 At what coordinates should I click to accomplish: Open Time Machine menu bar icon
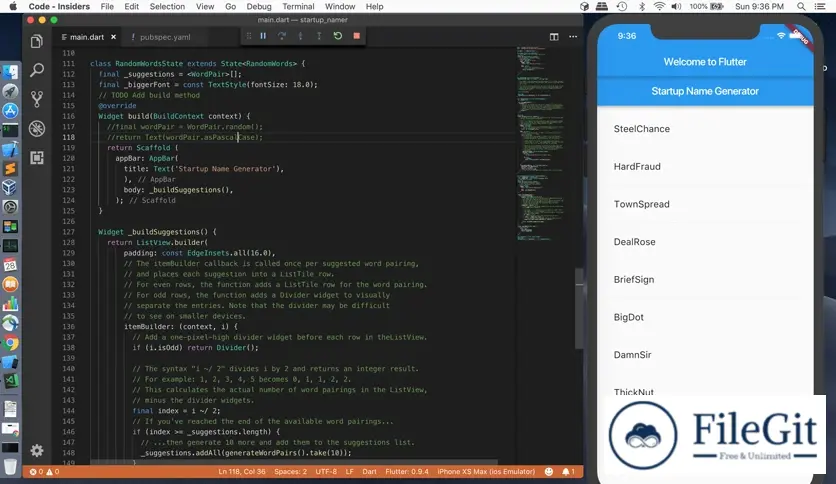coord(622,6)
